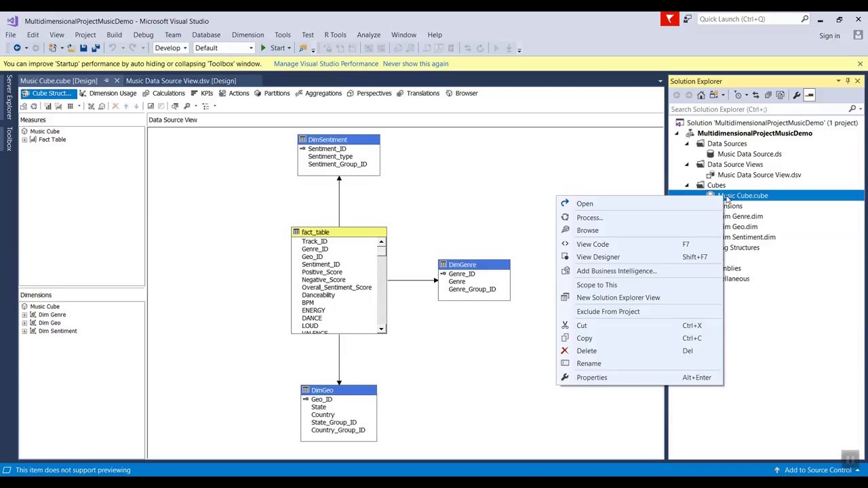
Task: Toggle the pin on Music Cube.cube tab
Action: [x=106, y=81]
